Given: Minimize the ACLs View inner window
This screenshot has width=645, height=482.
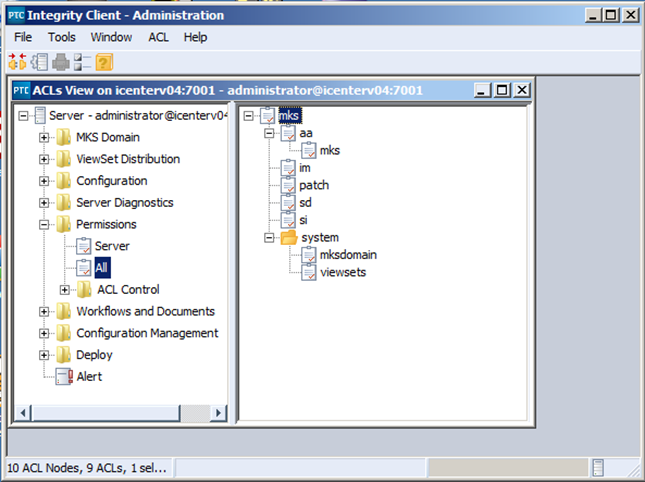Looking at the screenshot, I should 482,90.
